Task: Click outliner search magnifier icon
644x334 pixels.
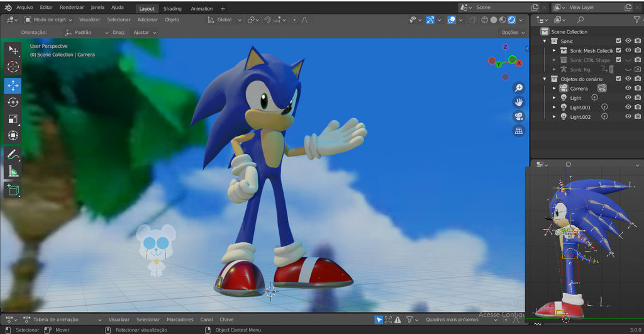Action: pyautogui.click(x=580, y=19)
